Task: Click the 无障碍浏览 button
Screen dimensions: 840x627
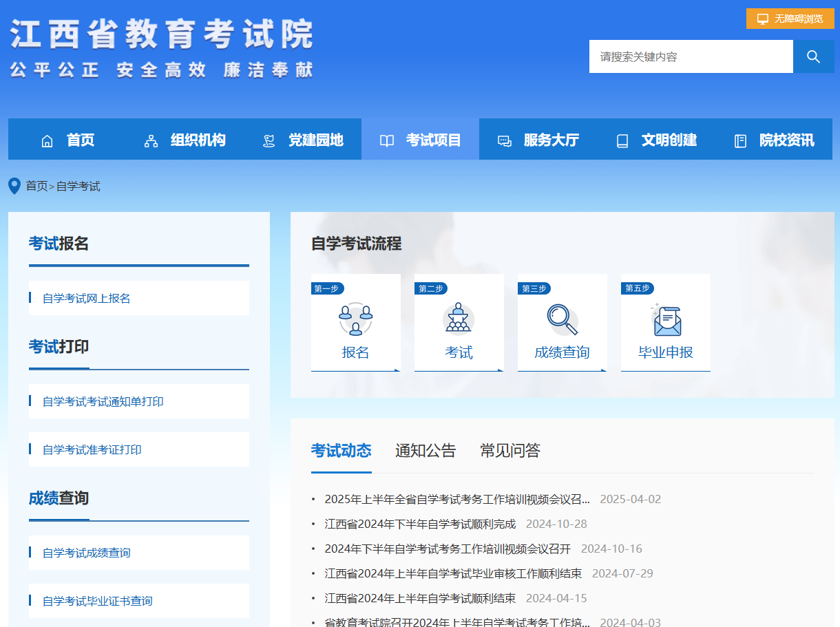Action: [790, 19]
